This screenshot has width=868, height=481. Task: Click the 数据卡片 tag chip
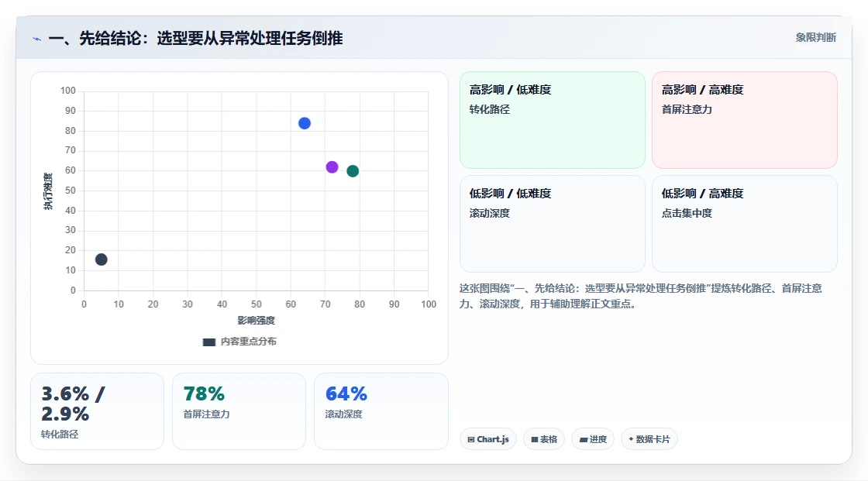(x=649, y=439)
